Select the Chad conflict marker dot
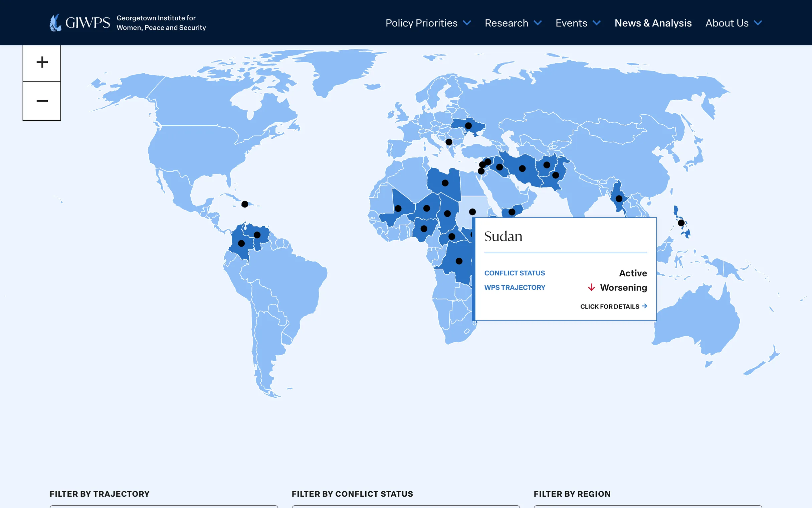The width and height of the screenshot is (812, 508). 447,213
